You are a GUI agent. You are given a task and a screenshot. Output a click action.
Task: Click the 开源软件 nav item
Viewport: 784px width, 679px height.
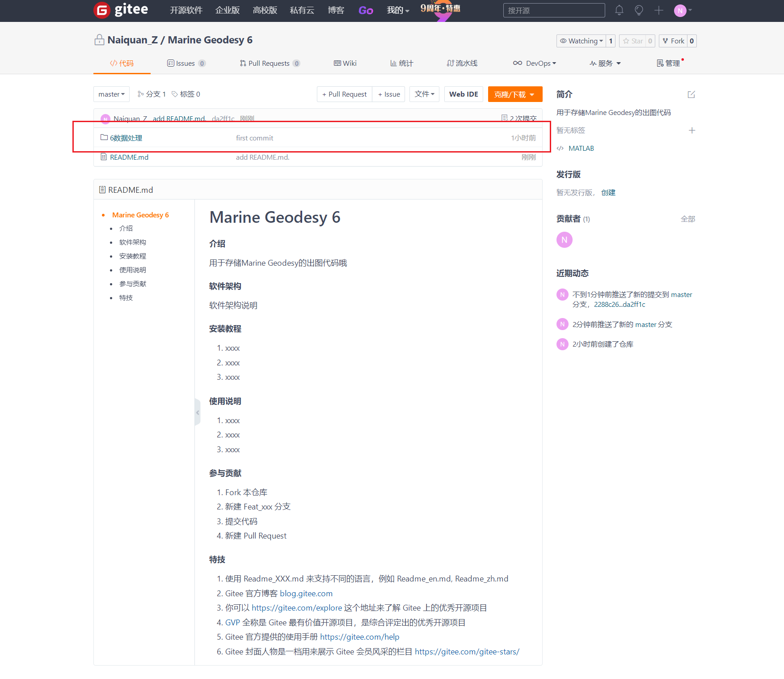tap(186, 10)
